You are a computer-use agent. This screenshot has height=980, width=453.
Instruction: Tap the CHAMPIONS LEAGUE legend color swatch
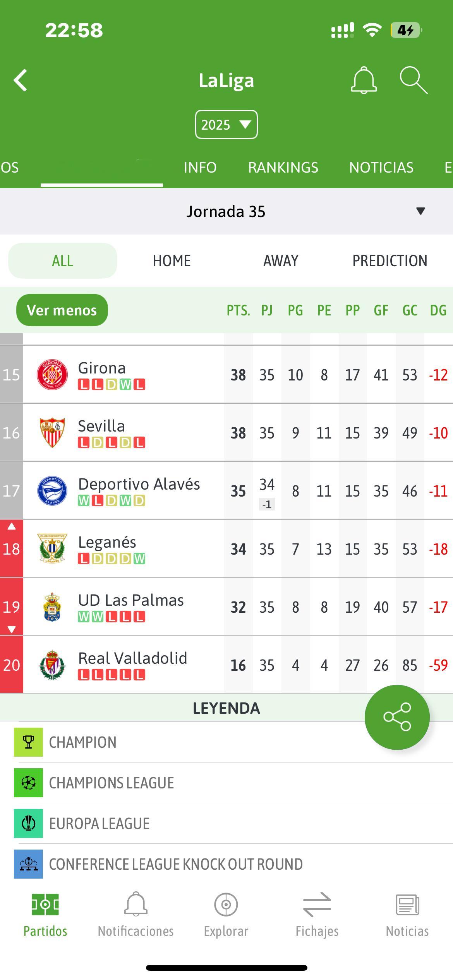(28, 783)
